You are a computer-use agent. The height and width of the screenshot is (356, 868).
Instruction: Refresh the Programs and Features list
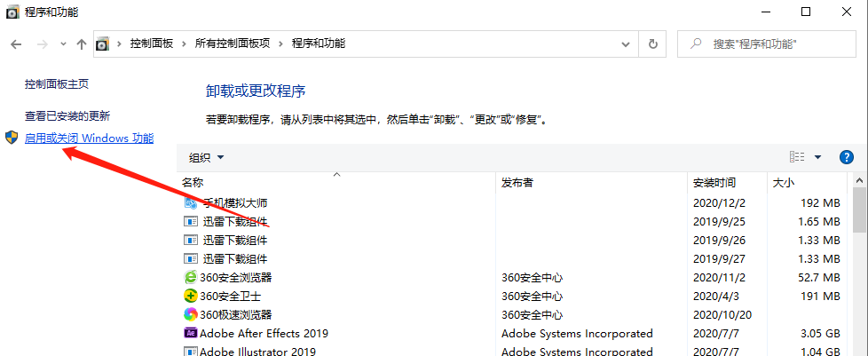(653, 44)
